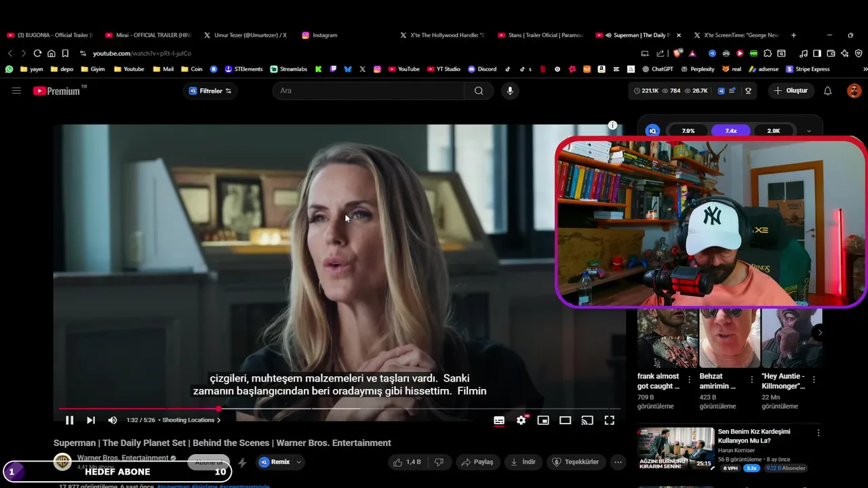Skip to the next video

[91, 420]
